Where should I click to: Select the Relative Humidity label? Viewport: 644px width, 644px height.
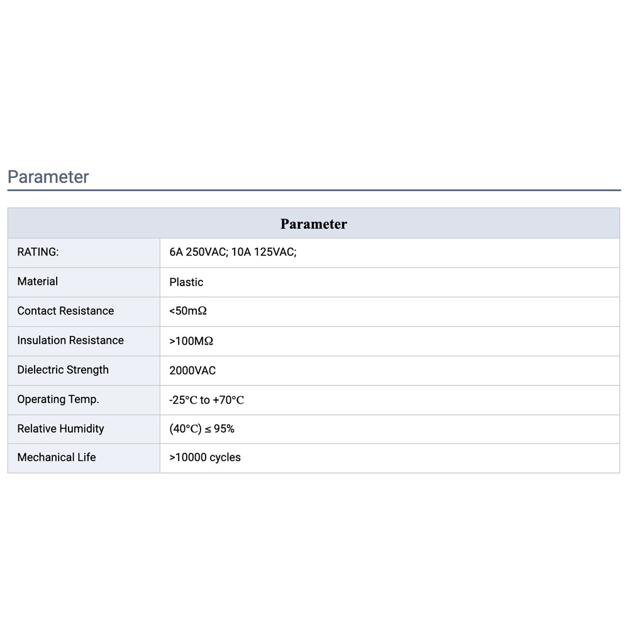tap(60, 429)
